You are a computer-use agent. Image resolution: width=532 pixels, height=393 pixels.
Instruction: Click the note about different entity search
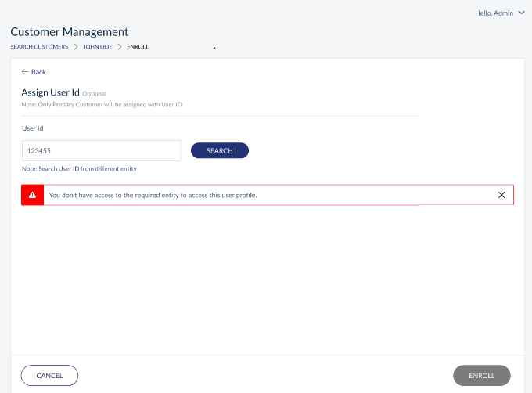(x=79, y=168)
